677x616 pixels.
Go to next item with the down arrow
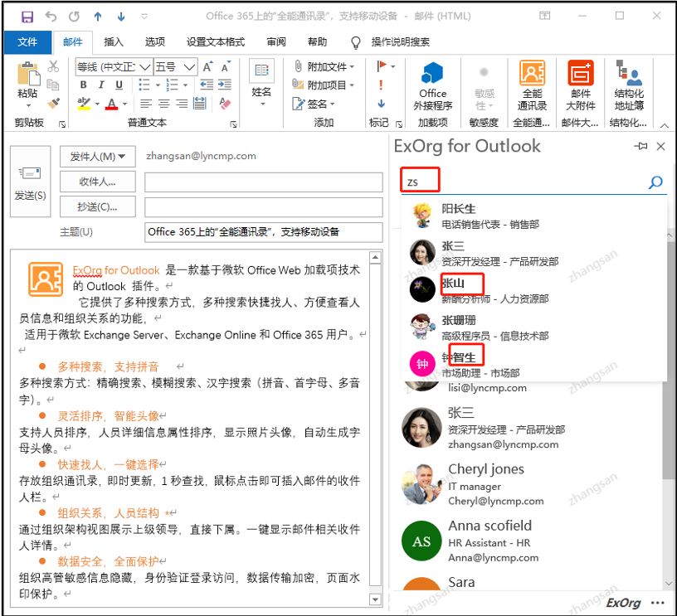(x=121, y=17)
